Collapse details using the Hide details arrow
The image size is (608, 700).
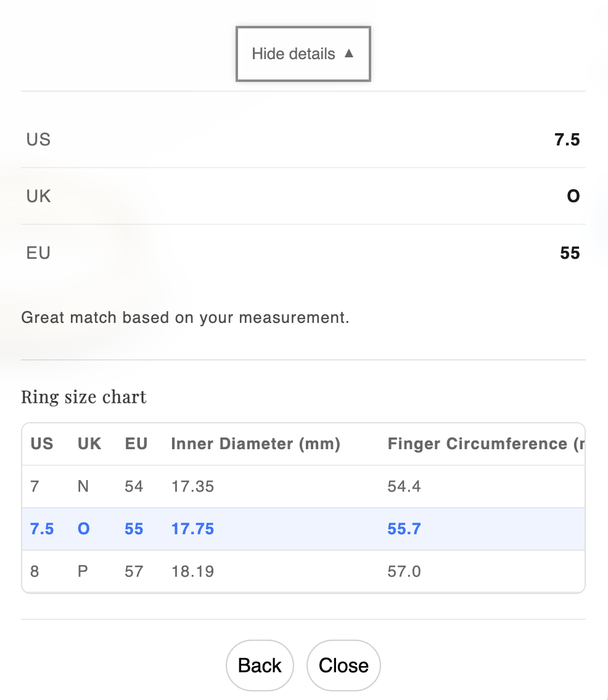pos(349,54)
